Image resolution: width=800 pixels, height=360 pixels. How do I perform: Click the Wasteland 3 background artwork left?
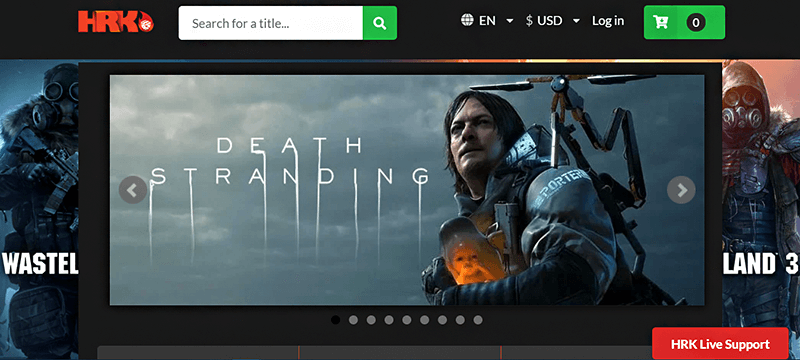click(39, 209)
